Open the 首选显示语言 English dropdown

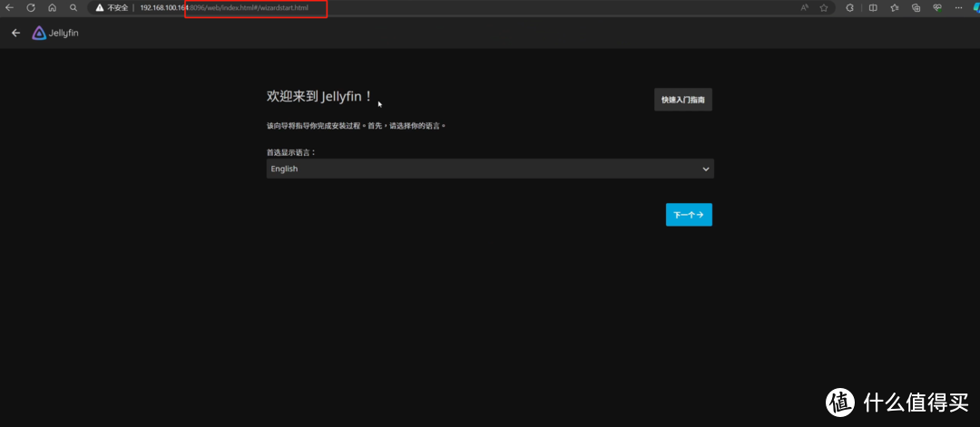(x=490, y=169)
